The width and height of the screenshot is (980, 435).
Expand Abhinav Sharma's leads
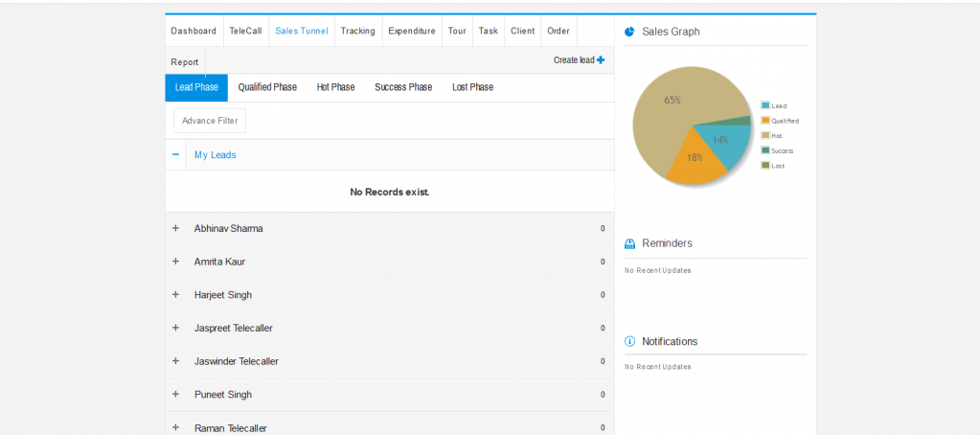(x=175, y=228)
